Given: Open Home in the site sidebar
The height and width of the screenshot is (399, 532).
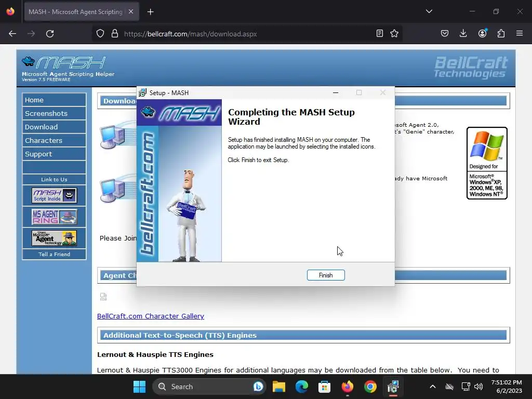Looking at the screenshot, I should tap(54, 100).
